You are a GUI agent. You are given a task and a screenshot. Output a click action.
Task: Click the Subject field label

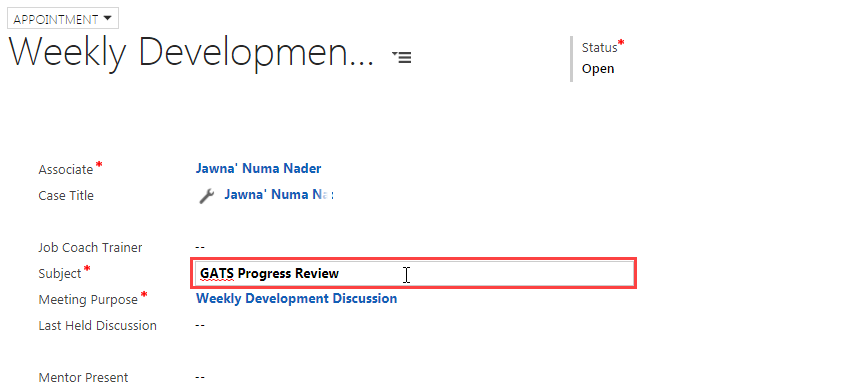(x=60, y=273)
